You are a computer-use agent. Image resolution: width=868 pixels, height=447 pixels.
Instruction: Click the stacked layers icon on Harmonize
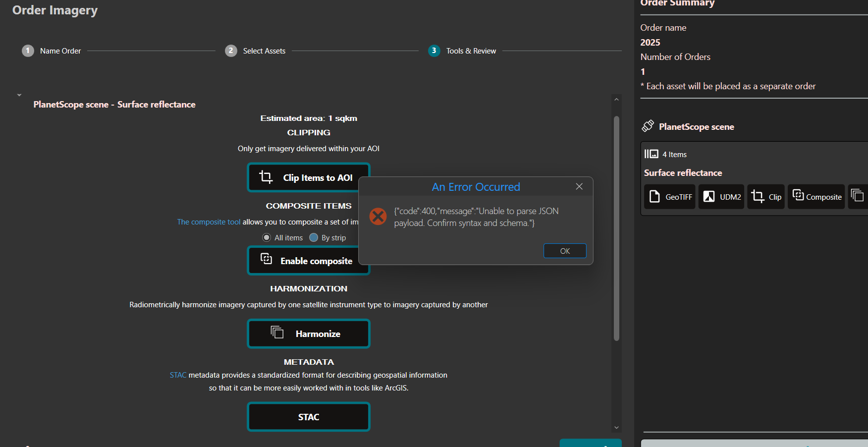277,332
